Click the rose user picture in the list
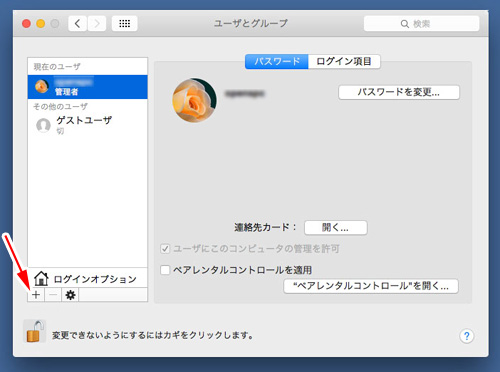 click(42, 87)
